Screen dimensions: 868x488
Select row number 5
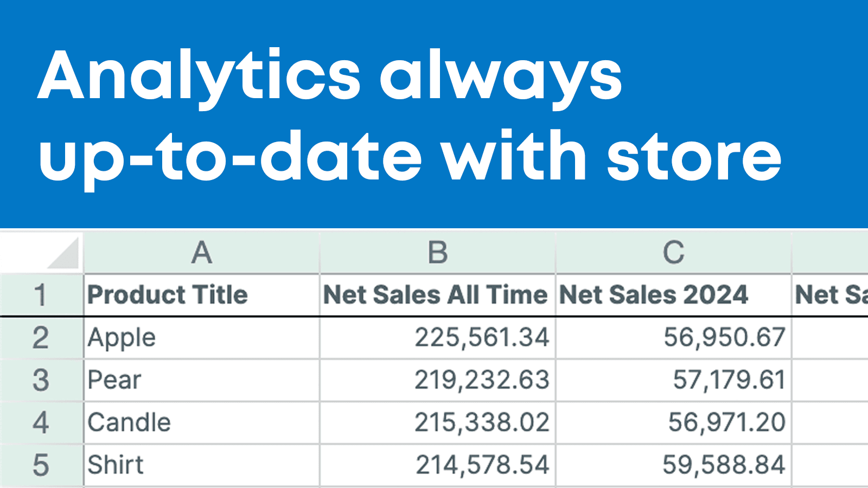tap(41, 464)
